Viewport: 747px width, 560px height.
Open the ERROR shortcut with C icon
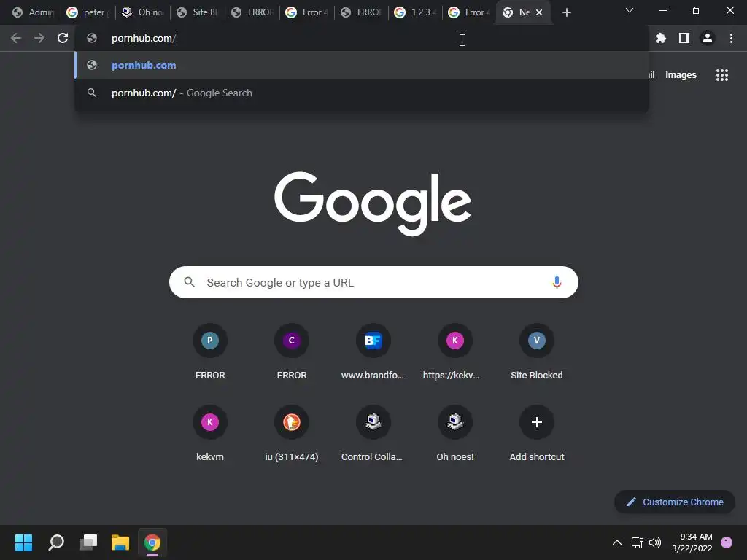coord(292,352)
